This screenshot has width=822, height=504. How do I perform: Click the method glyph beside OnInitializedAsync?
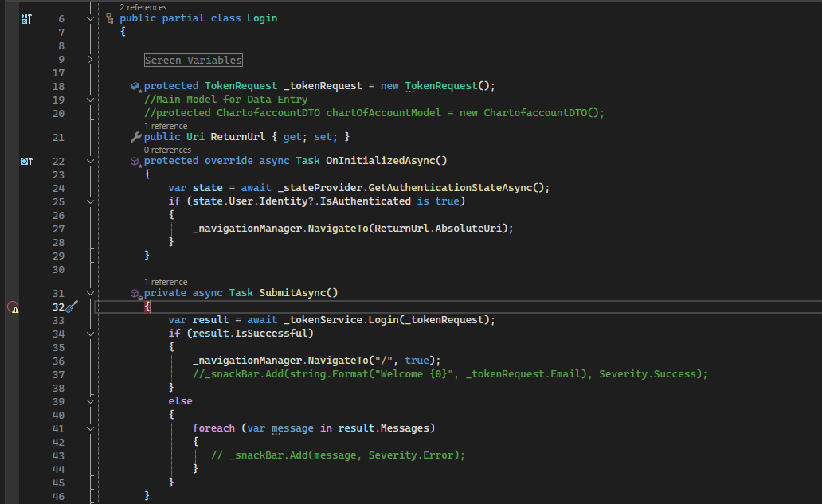point(134,160)
